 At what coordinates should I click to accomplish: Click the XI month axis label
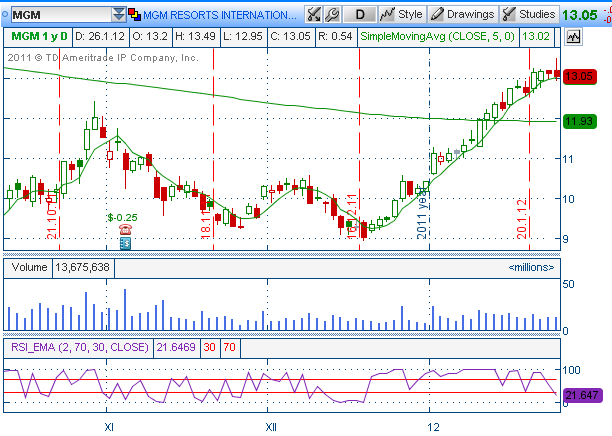point(109,427)
